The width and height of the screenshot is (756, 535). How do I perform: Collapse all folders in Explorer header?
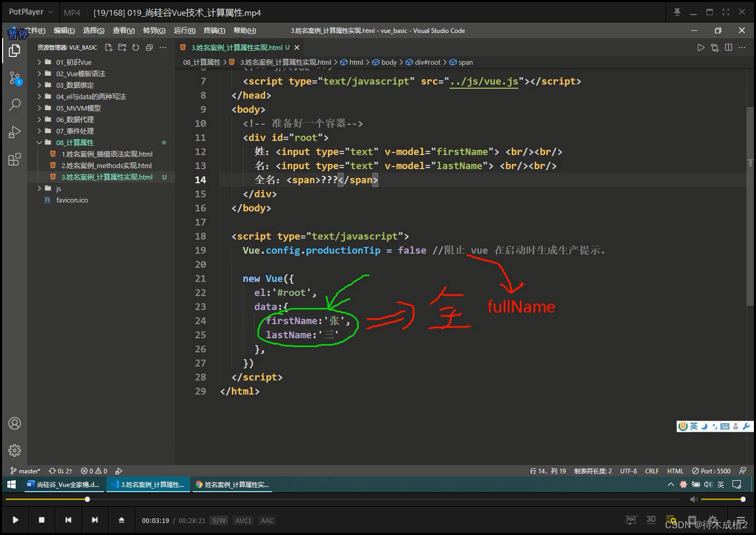tap(149, 47)
